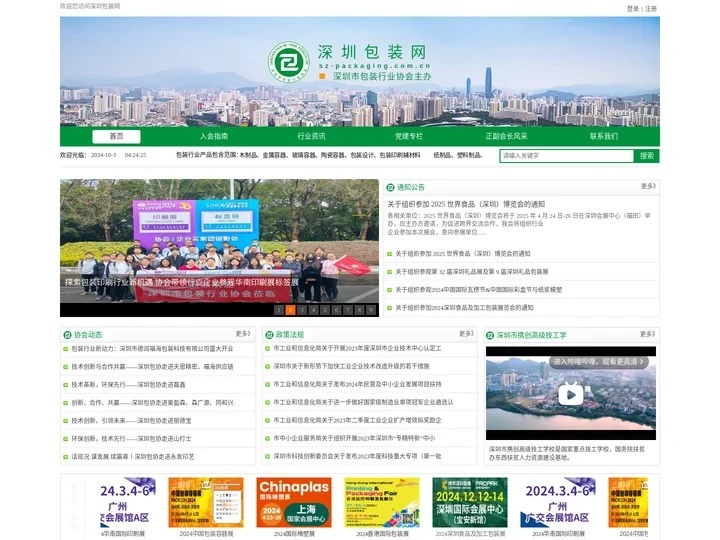Open 技术创新，引领未来 article
Viewport: 720px width, 540px height.
131,421
